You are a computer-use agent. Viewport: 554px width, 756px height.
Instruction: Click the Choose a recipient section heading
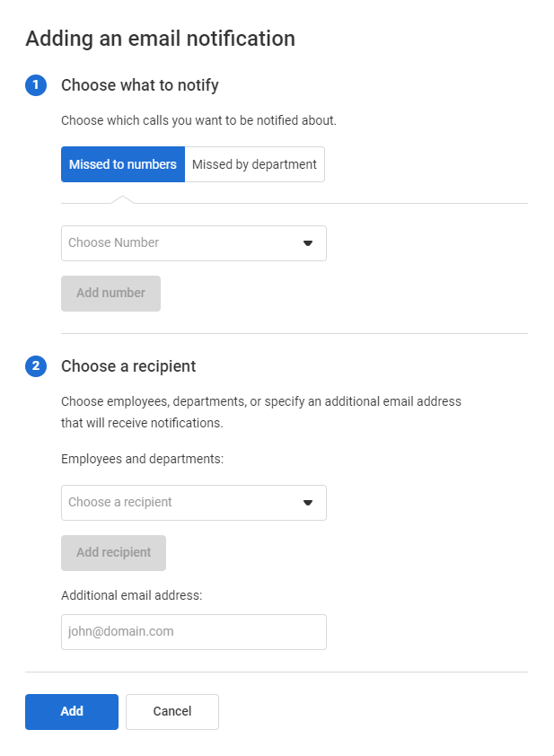coord(128,366)
